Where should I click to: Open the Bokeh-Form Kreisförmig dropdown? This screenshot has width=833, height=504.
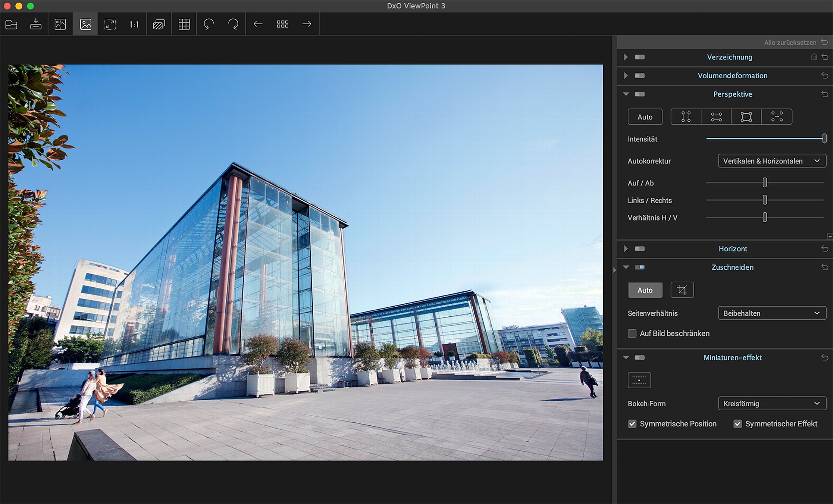[772, 403]
